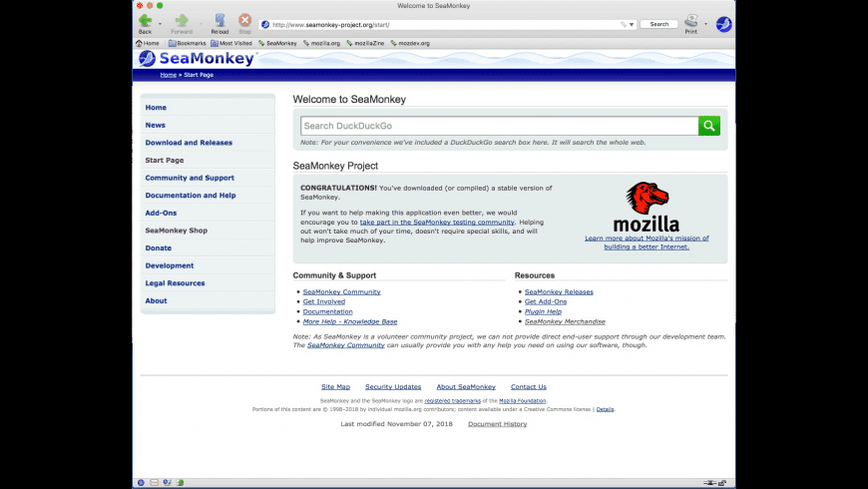Open the registered trademarks link
The width and height of the screenshot is (868, 489).
click(x=452, y=401)
